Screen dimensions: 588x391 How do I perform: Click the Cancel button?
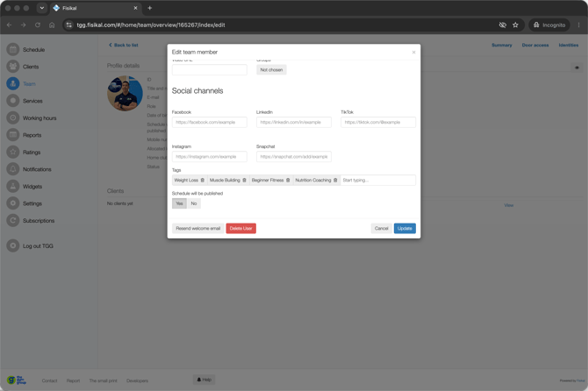(x=382, y=229)
